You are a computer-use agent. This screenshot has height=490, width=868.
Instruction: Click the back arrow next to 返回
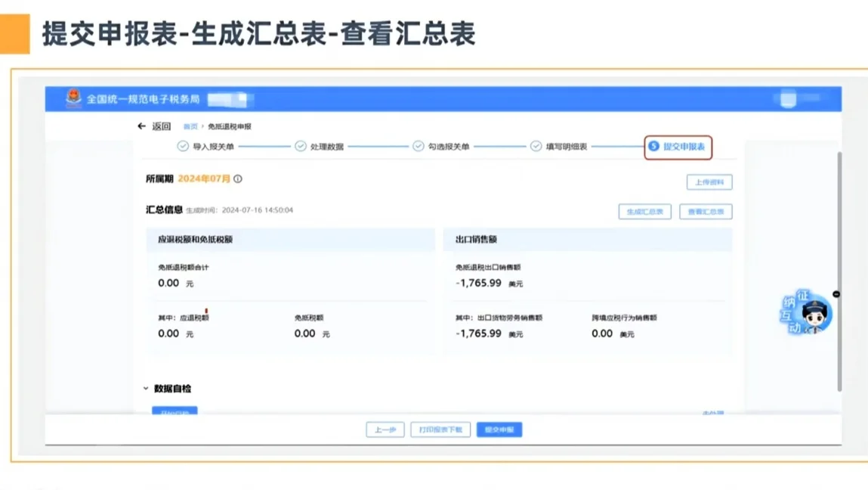141,126
